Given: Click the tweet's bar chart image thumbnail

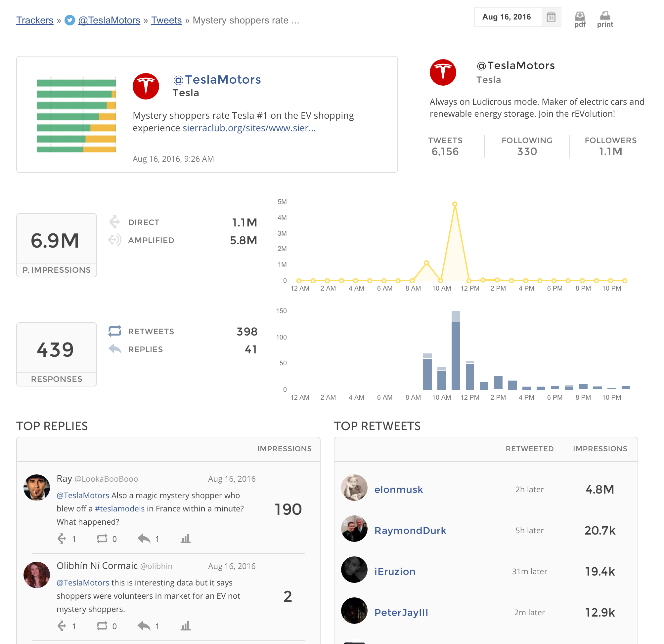Looking at the screenshot, I should 76,115.
